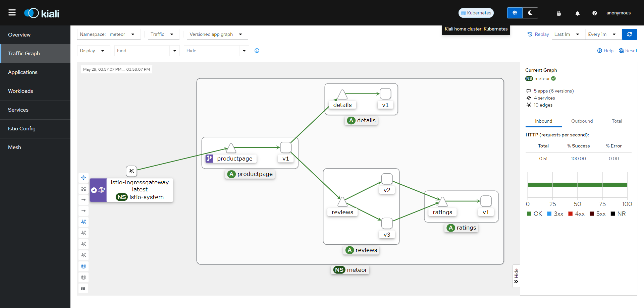
Task: Open the question-mark help menu in header
Action: coord(594,13)
